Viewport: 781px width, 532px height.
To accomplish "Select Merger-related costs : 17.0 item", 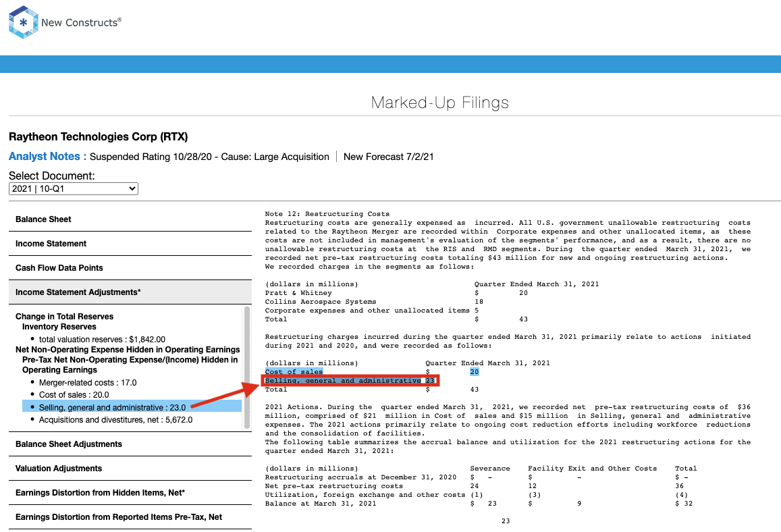I will [x=88, y=383].
